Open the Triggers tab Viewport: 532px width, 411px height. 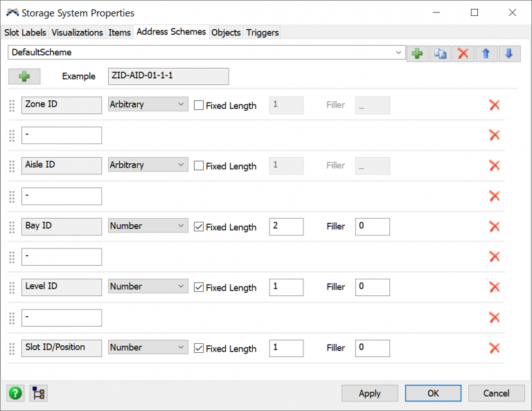coord(262,33)
